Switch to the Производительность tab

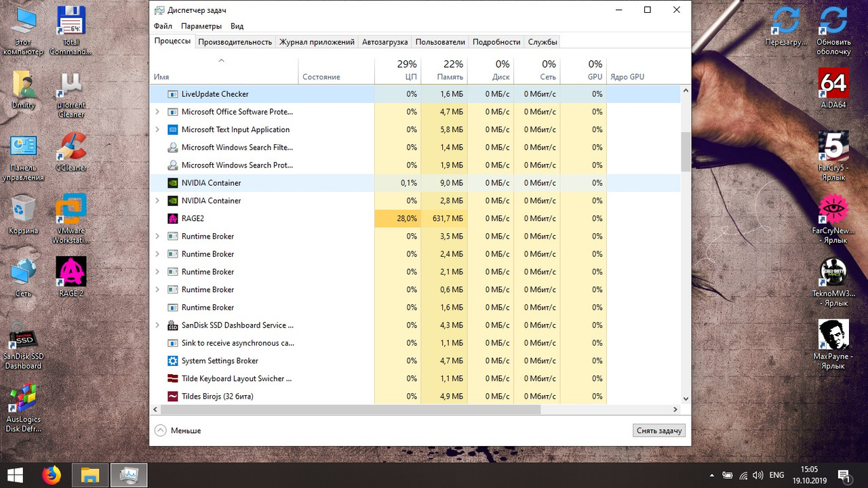coord(235,42)
